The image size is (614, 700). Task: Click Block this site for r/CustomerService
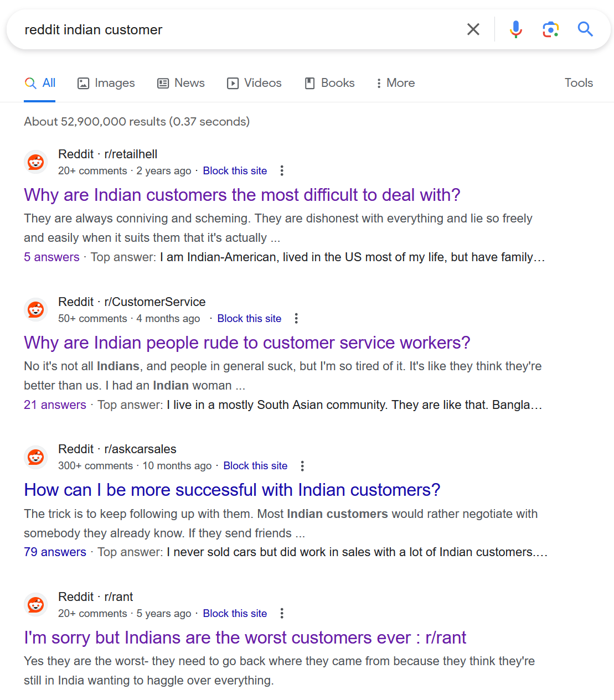249,318
